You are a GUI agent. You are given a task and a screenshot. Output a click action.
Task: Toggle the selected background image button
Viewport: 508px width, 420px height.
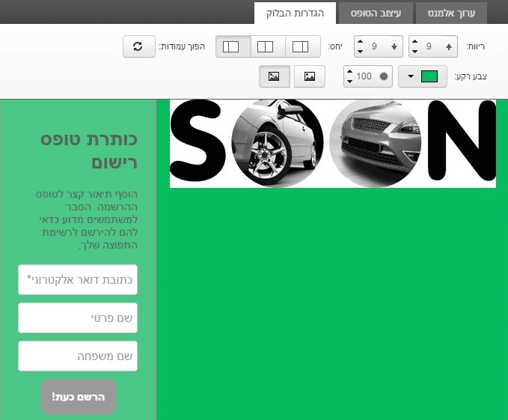274,76
